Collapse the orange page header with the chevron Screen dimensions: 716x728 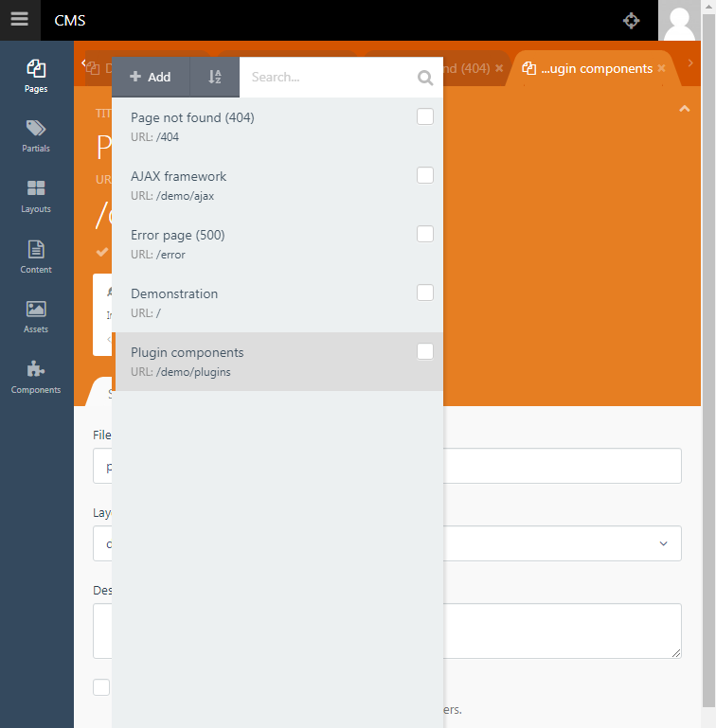pyautogui.click(x=684, y=109)
